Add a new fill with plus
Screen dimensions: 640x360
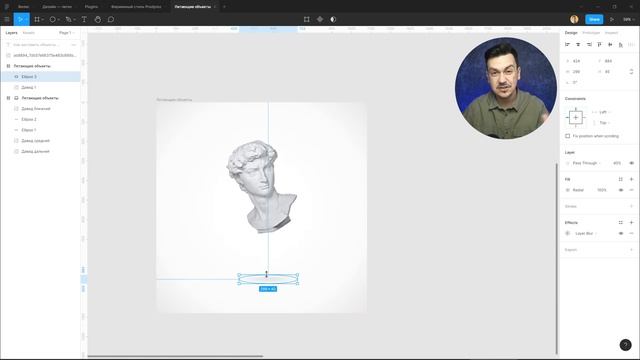click(x=631, y=179)
